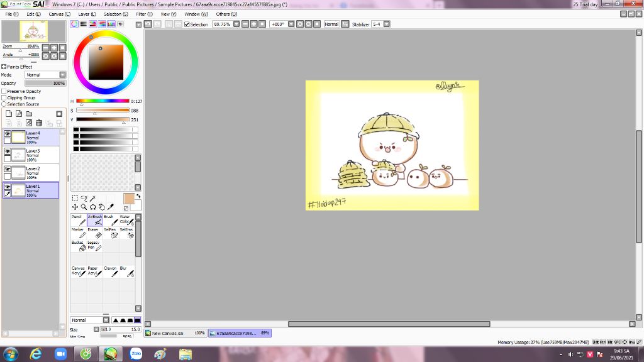Adjust the layer Opacity slider
The height and width of the screenshot is (362, 644).
coord(45,84)
